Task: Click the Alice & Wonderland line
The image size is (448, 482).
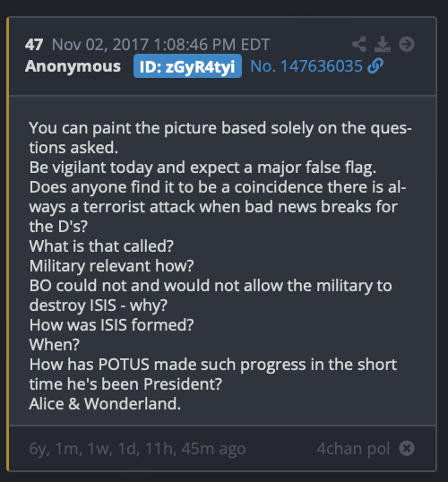Action: click(105, 404)
